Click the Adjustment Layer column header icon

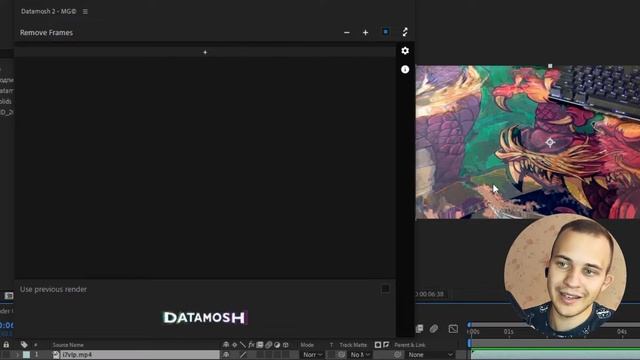click(x=277, y=345)
